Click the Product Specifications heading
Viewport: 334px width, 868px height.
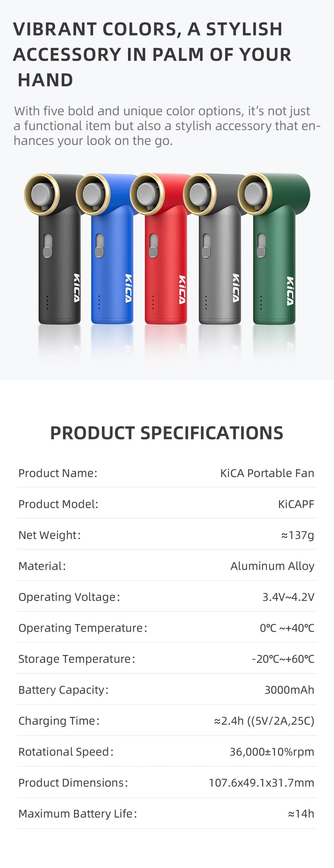(x=167, y=433)
